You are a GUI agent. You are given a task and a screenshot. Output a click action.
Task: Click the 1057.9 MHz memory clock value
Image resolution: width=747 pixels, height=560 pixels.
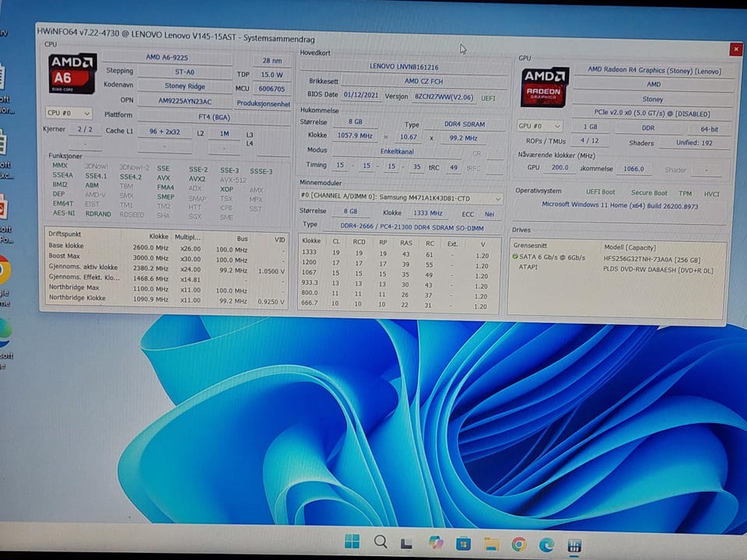tap(355, 135)
